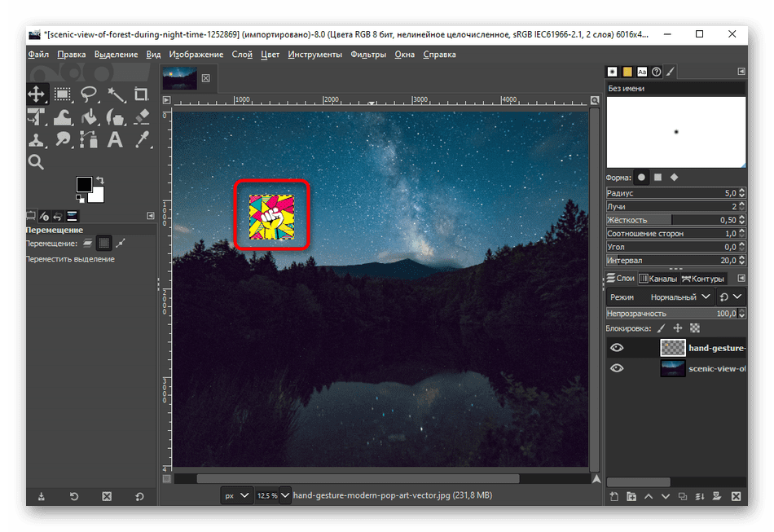Open the Правка menu
This screenshot has width=774, height=532.
(x=72, y=55)
